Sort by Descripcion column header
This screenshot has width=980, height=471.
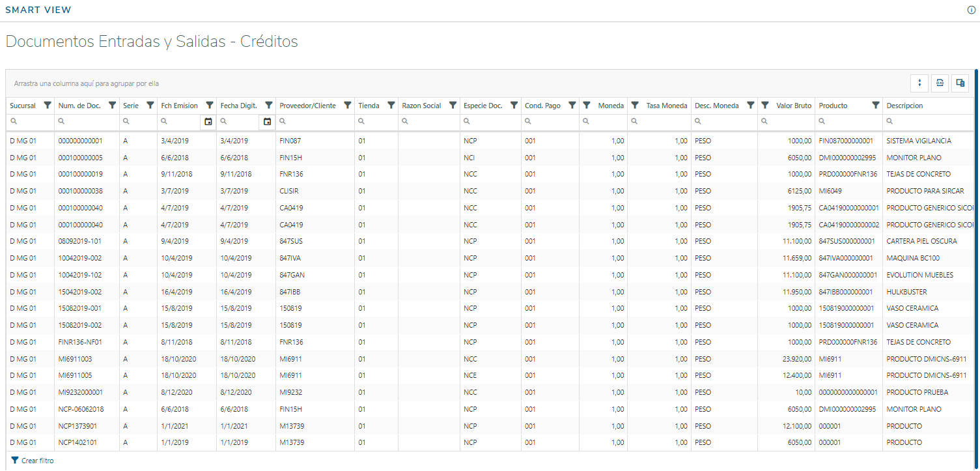pyautogui.click(x=904, y=106)
